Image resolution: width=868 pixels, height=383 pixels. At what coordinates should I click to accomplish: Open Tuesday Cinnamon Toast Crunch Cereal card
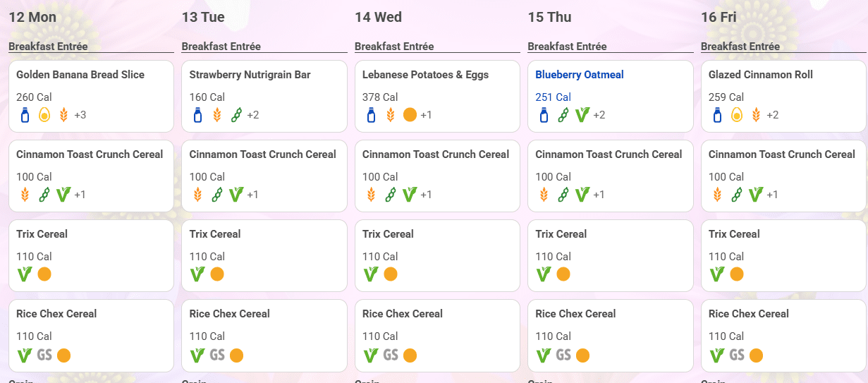tap(264, 176)
